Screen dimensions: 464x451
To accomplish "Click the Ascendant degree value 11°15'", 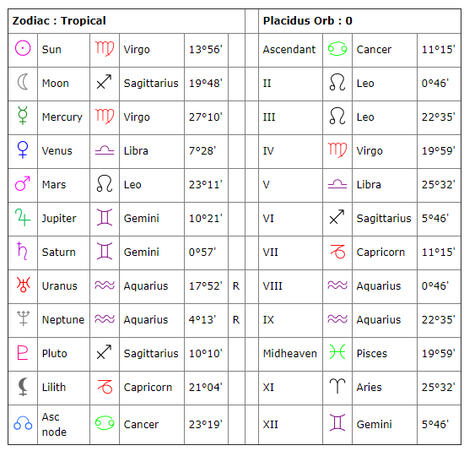I will pyautogui.click(x=438, y=49).
